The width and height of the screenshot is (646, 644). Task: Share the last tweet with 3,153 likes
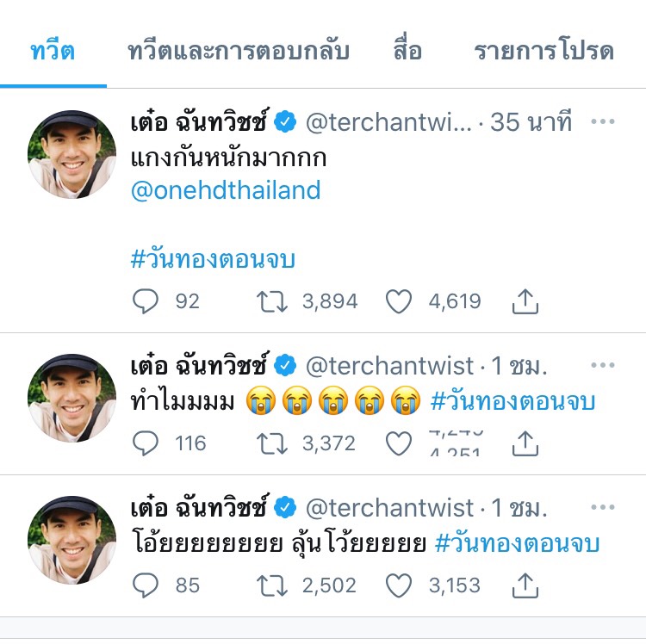coord(525,585)
